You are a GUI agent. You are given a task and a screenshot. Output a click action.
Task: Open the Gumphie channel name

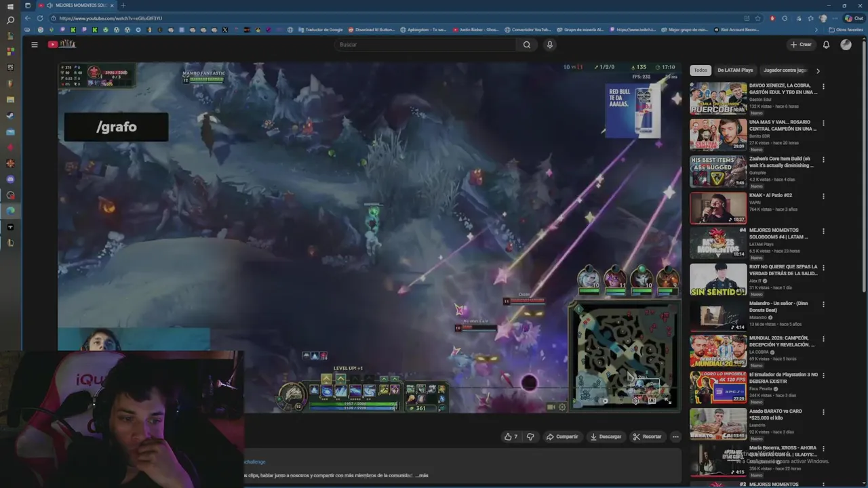(758, 173)
